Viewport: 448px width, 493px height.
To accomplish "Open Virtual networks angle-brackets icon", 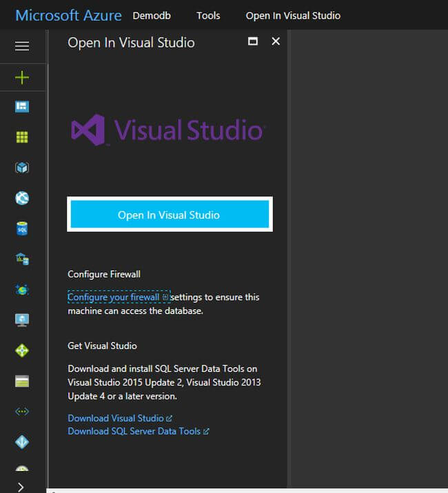I will [x=22, y=411].
